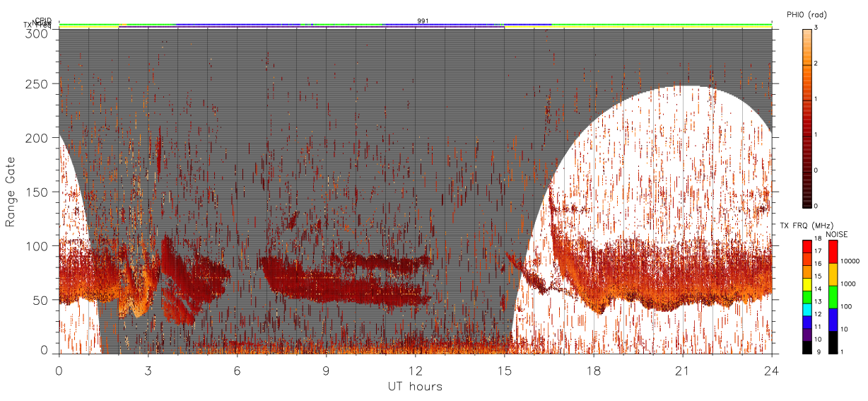Click the black segment of the NOISE colorbar
868x401 pixels.
coord(833,342)
